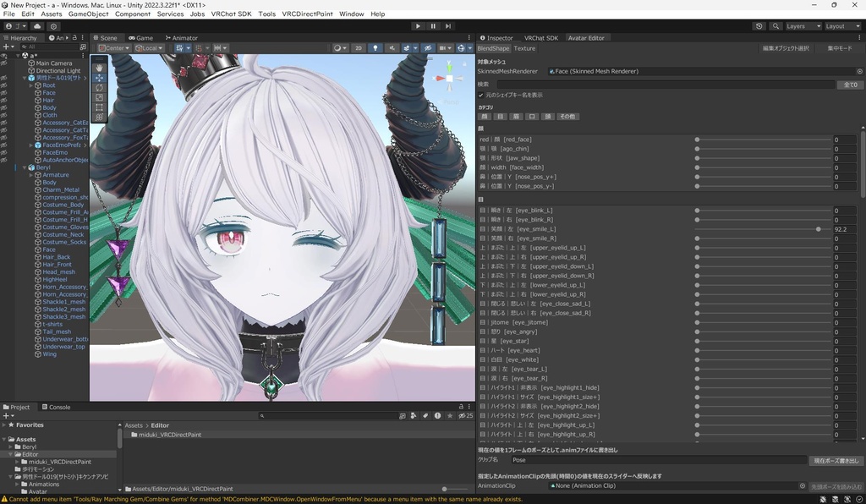
Task: Click the red_face slider handle
Action: coord(697,140)
